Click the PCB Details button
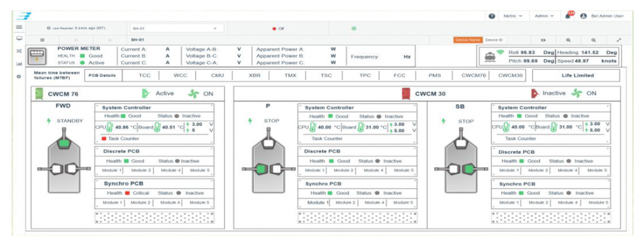This screenshot has height=244, width=644. (103, 75)
